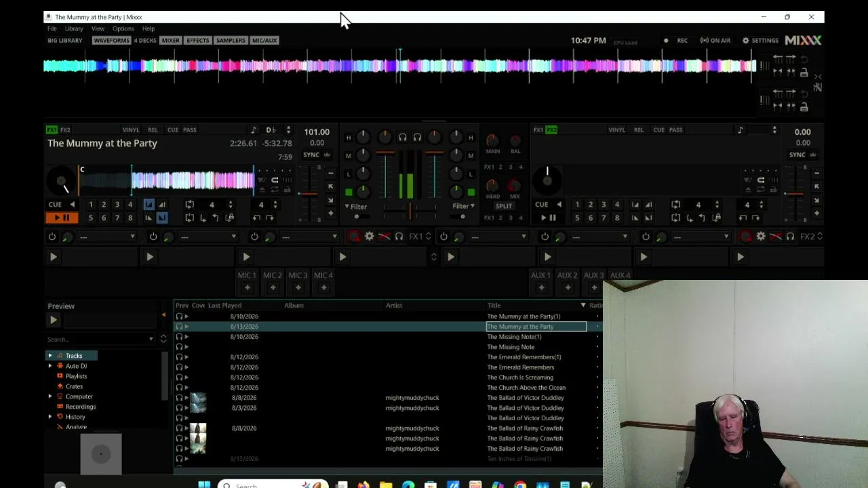Expand the History tree item
The height and width of the screenshot is (488, 868).
click(50, 417)
